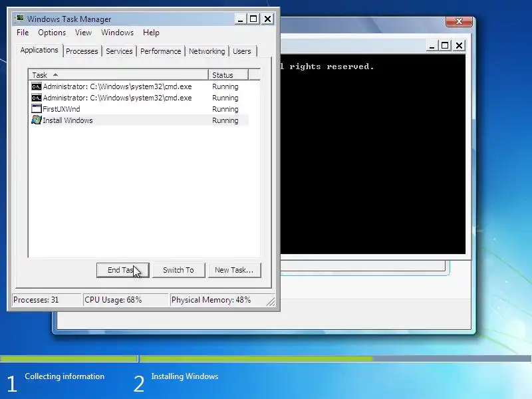The height and width of the screenshot is (399, 532).
Task: Click Running status of Install Windows
Action: click(x=225, y=120)
